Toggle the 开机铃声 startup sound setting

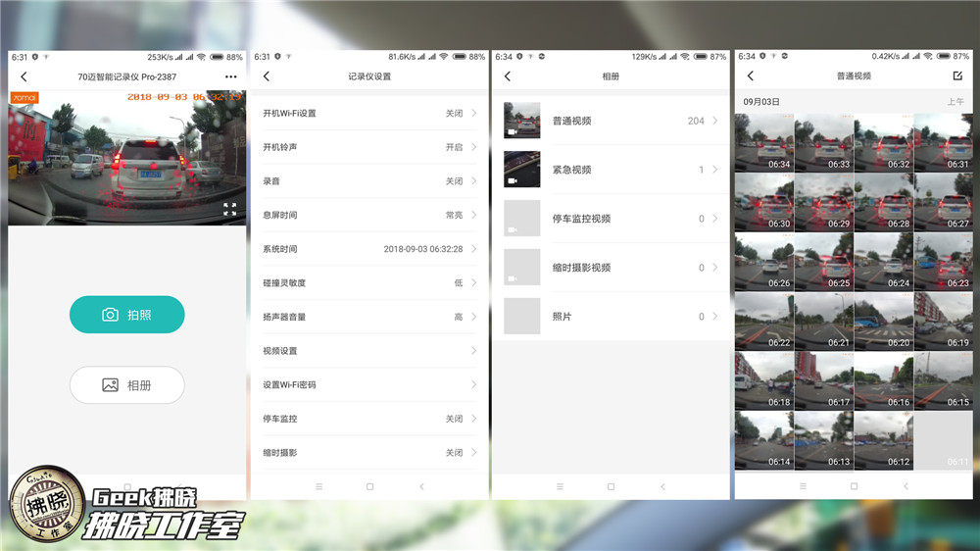[368, 147]
